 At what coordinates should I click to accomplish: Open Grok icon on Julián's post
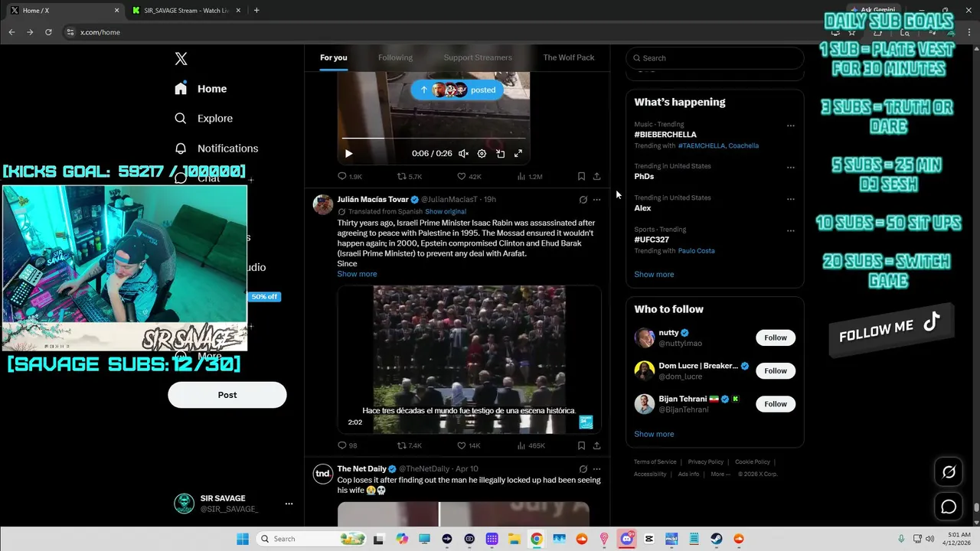click(x=583, y=200)
